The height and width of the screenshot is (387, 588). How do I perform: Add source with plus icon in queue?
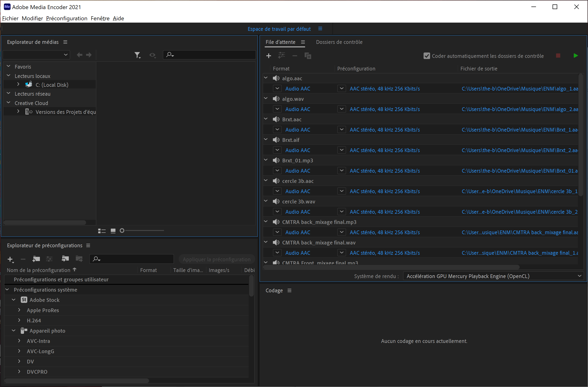tap(268, 56)
